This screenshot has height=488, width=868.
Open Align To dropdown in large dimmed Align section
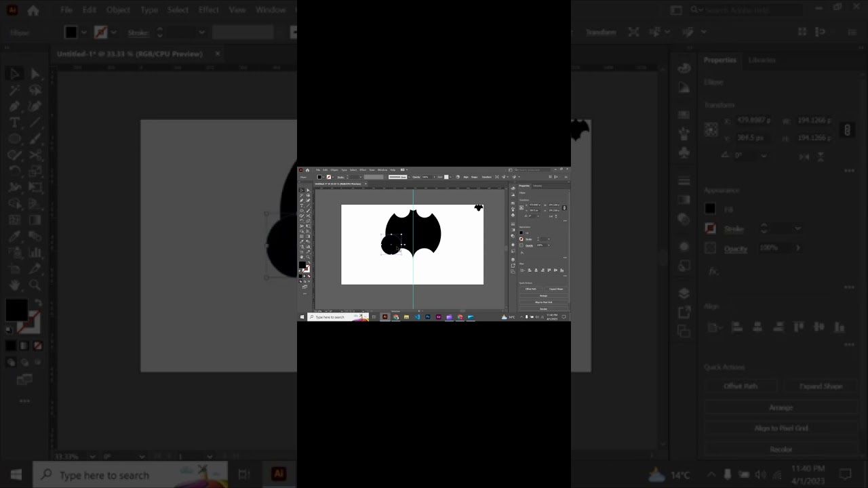(714, 327)
